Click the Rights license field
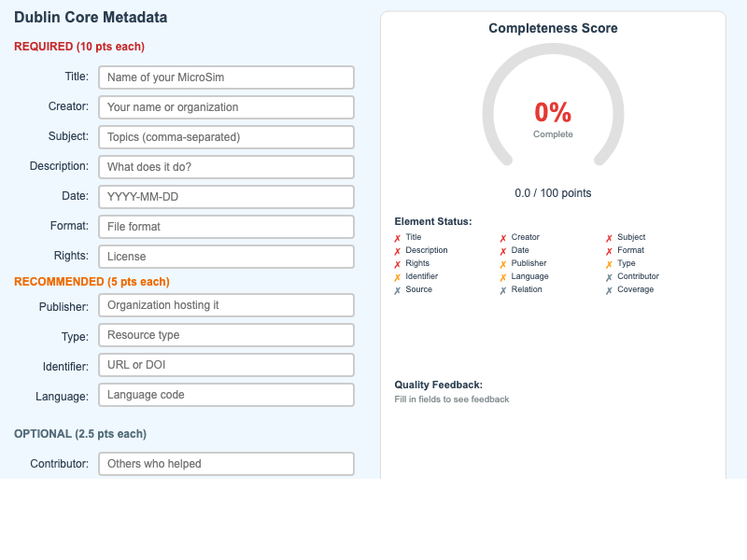 226,257
